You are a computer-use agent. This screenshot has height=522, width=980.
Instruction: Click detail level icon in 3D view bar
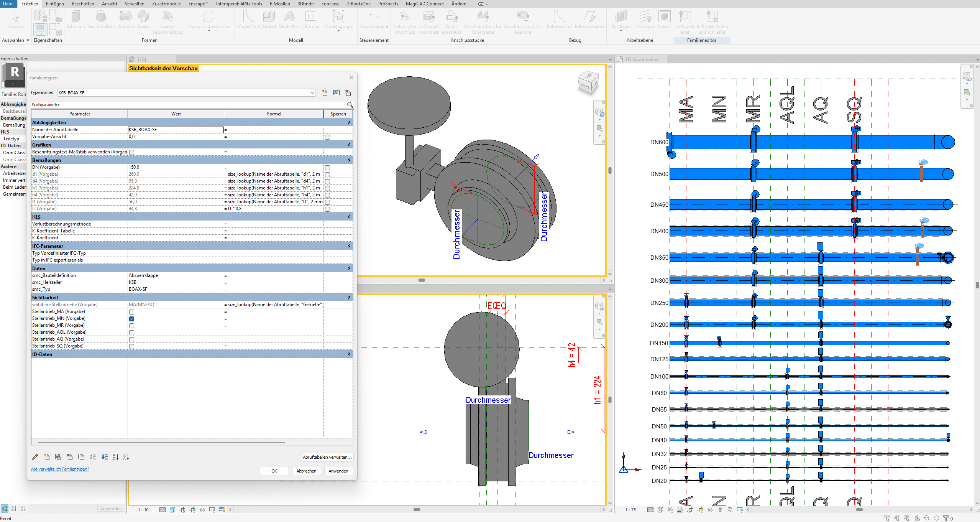tap(163, 510)
